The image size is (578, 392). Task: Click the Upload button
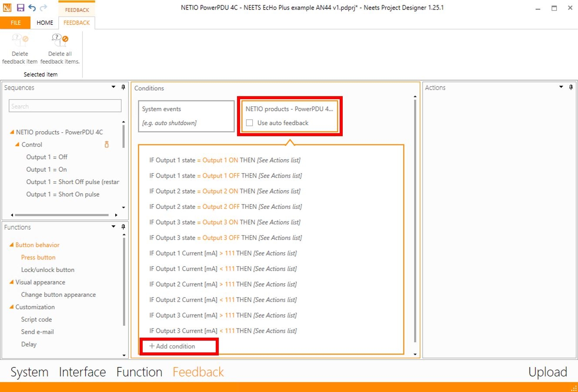(548, 372)
